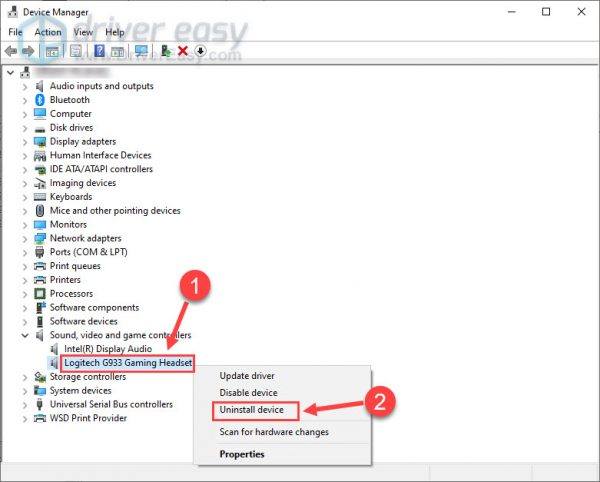This screenshot has height=482, width=600.
Task: Select the Monitors label
Action: click(68, 225)
